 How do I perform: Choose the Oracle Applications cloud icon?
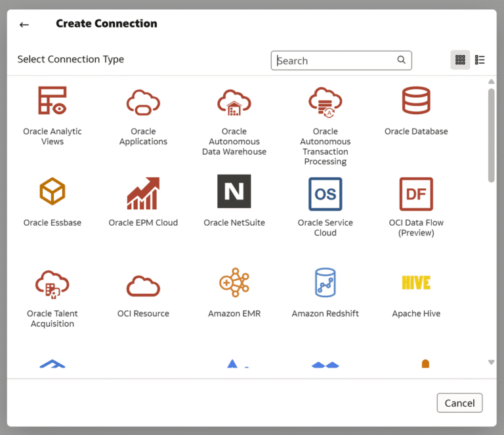[x=143, y=102]
